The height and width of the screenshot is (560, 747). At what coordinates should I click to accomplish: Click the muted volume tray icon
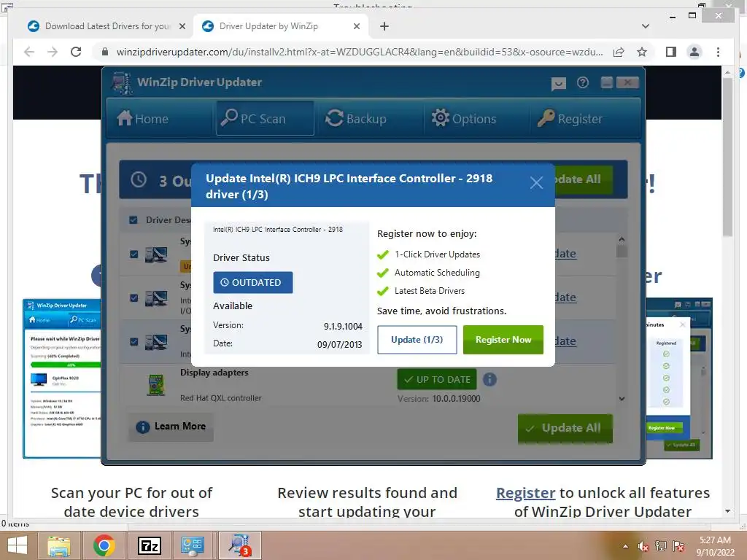pos(643,546)
